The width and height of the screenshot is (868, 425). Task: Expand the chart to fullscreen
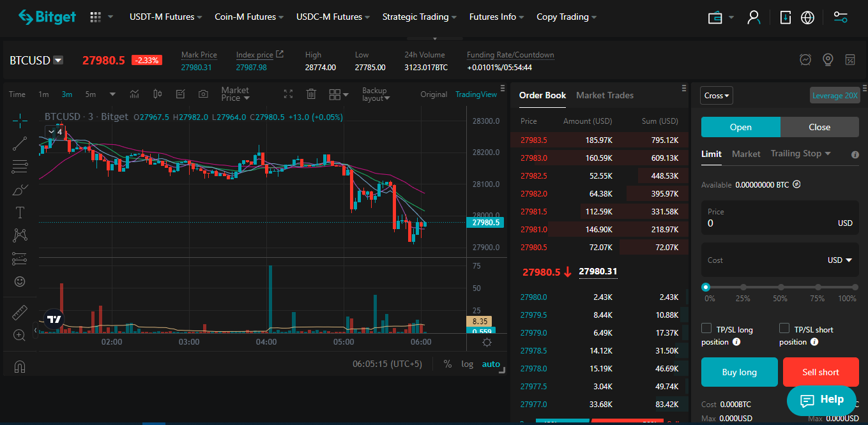pos(288,94)
